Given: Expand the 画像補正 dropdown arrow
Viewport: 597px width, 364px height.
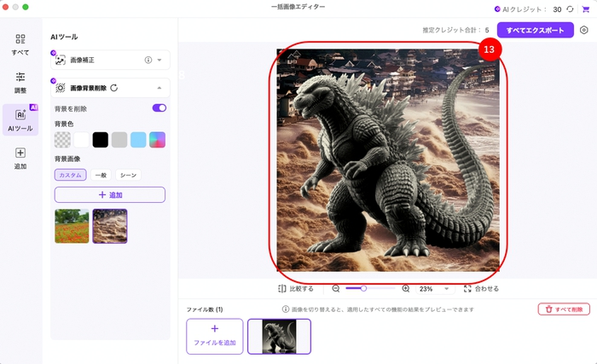Looking at the screenshot, I should 159,60.
